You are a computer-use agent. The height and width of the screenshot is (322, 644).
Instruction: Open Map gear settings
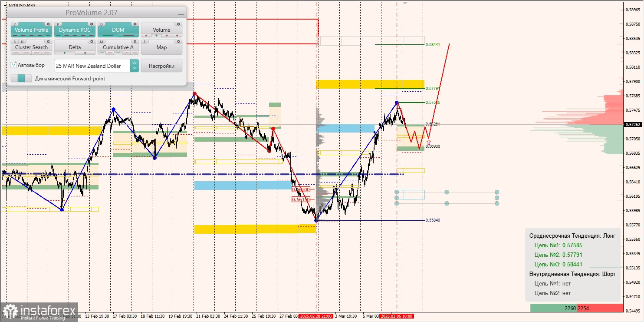(178, 41)
